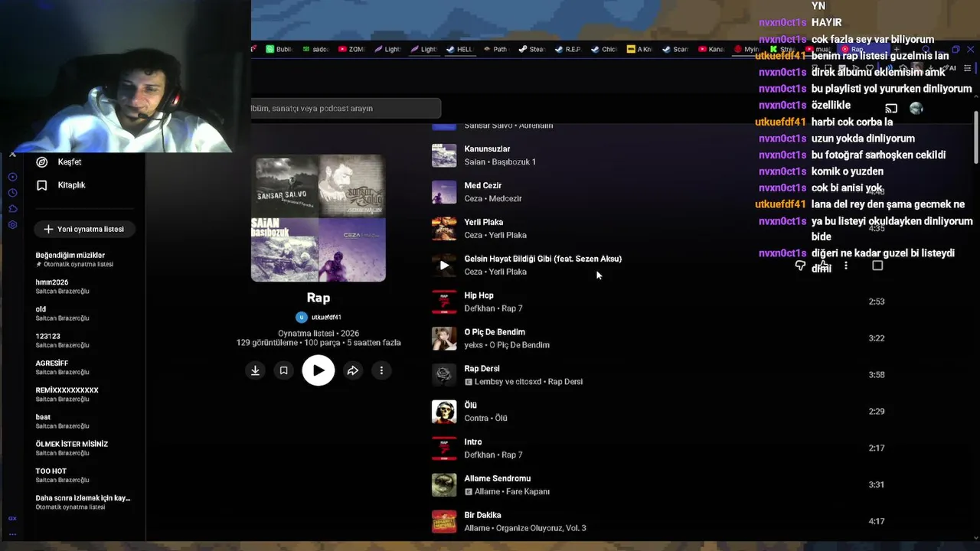Image resolution: width=980 pixels, height=551 pixels.
Task: Switch to the Bublik browser tab
Action: (279, 49)
